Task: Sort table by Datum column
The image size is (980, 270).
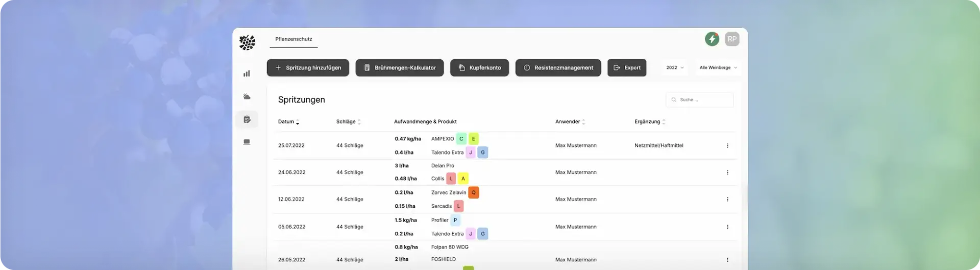Action: click(288, 122)
